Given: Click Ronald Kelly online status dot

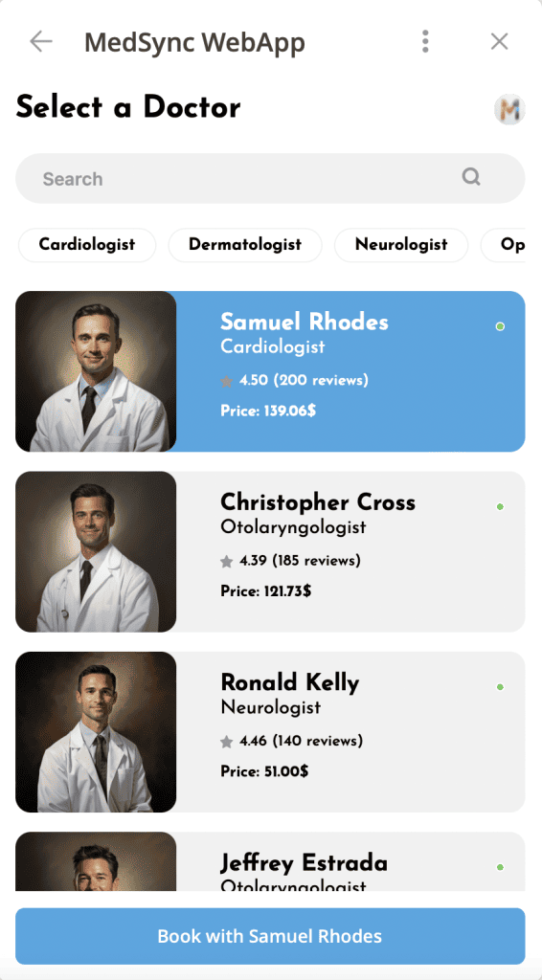Looking at the screenshot, I should click(x=500, y=687).
